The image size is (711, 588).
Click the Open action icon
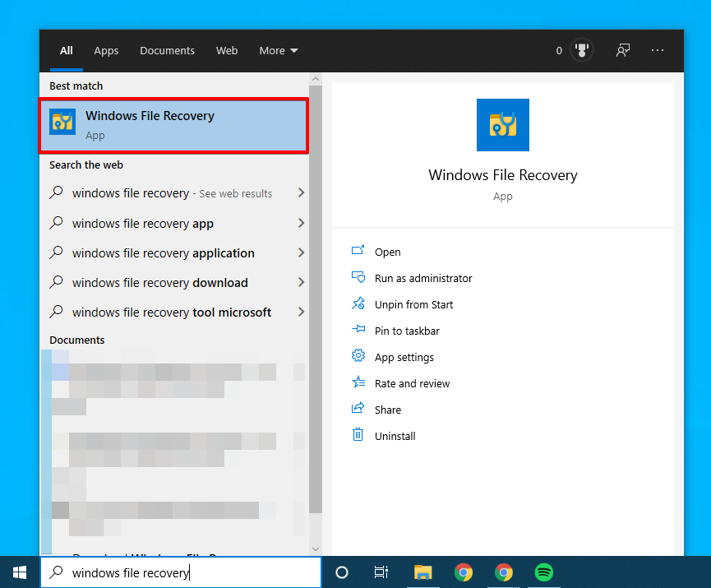[x=358, y=250]
